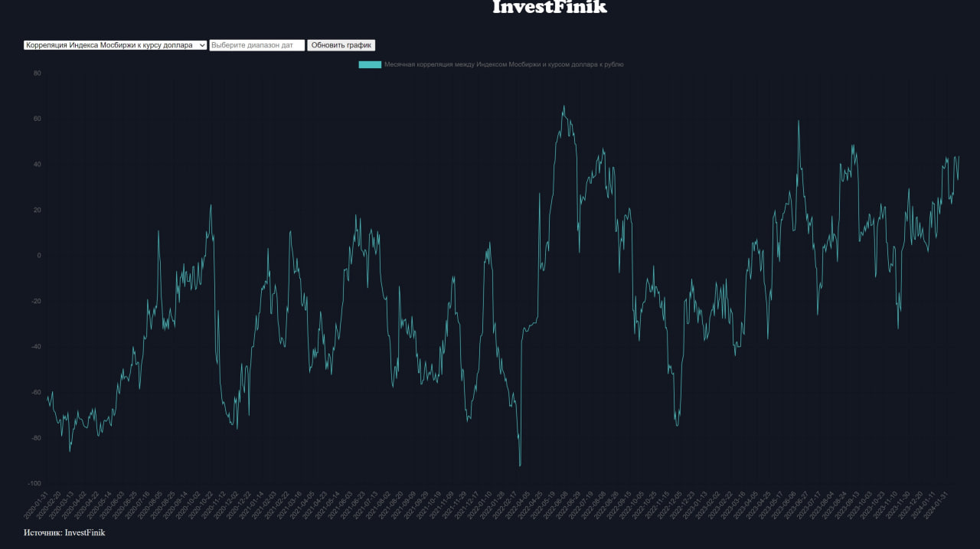This screenshot has width=980, height=549.
Task: Click the 80 y-axis label
Action: click(37, 74)
